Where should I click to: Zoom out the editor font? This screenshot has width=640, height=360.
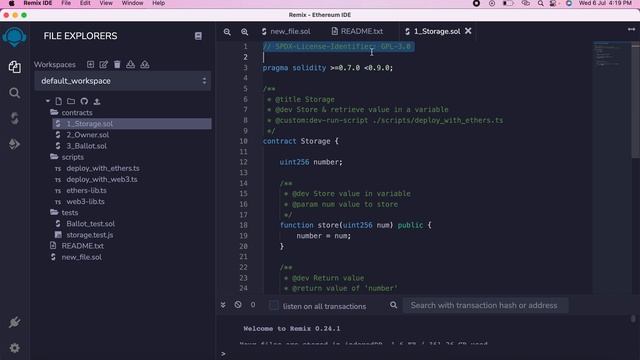click(x=227, y=32)
